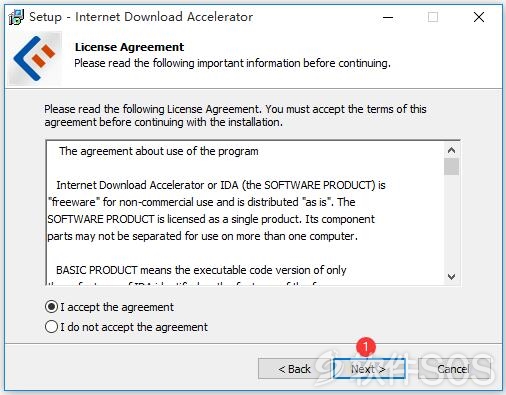Viewport: 506px width, 395px height.
Task: Click the license scrollbar down arrow
Action: 451,277
